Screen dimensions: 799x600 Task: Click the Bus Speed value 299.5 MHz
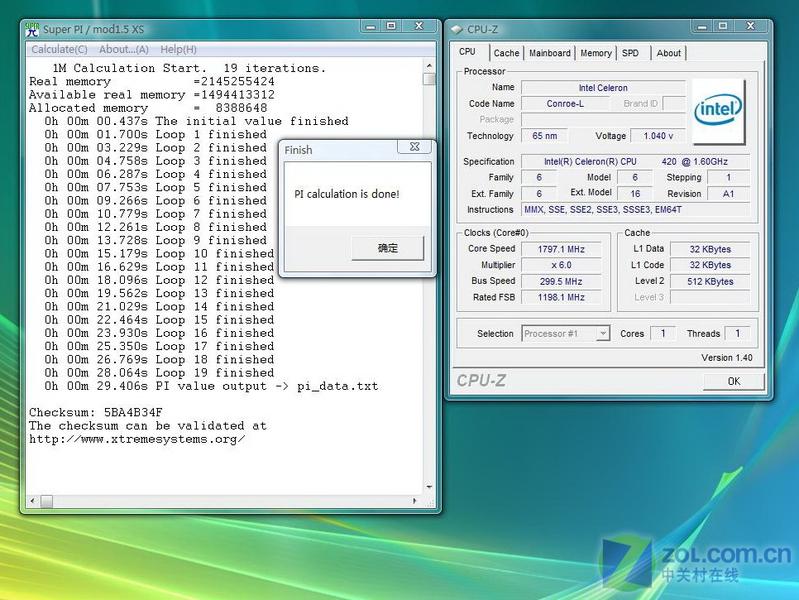coord(561,281)
